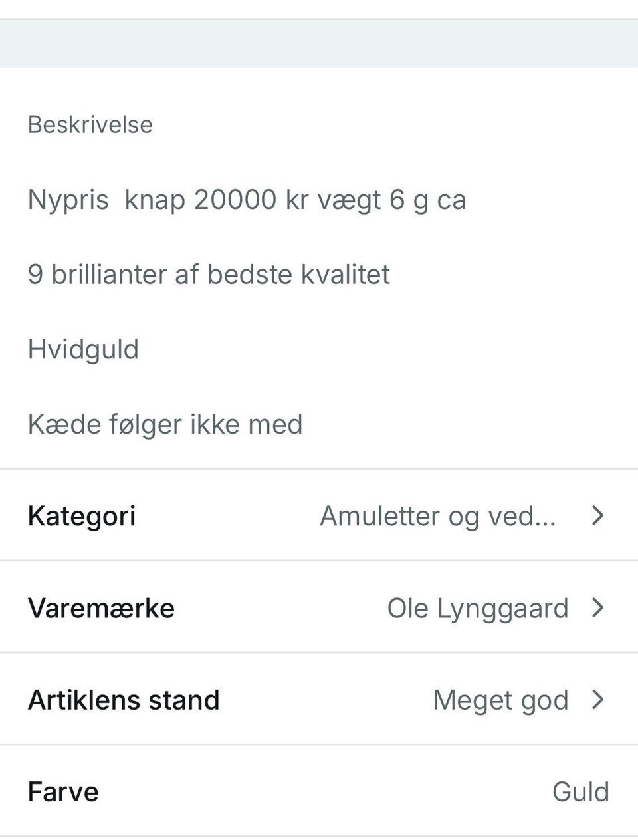Click the Ole Lynggaard brand value

tap(477, 608)
